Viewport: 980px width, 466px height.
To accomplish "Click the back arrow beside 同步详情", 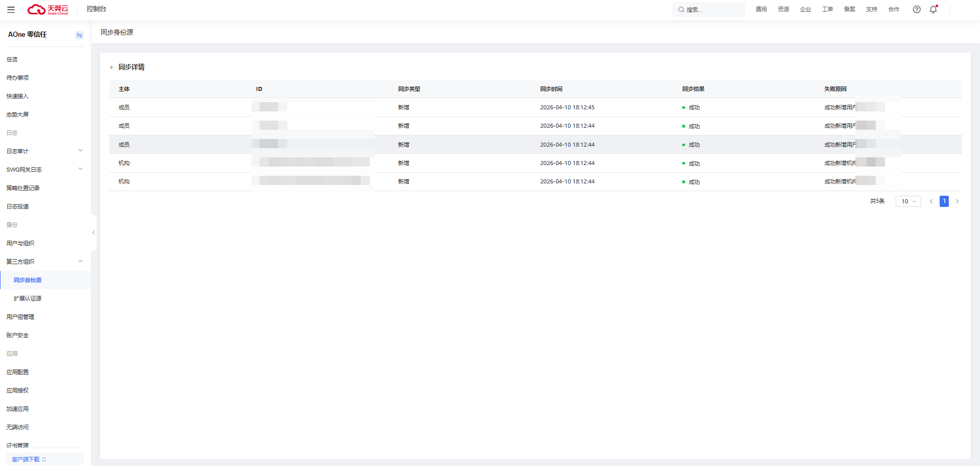I will pos(112,67).
